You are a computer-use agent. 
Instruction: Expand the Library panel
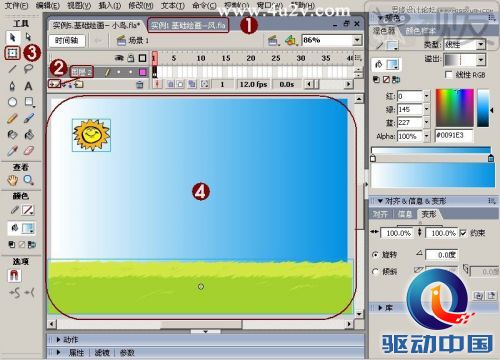pos(380,308)
